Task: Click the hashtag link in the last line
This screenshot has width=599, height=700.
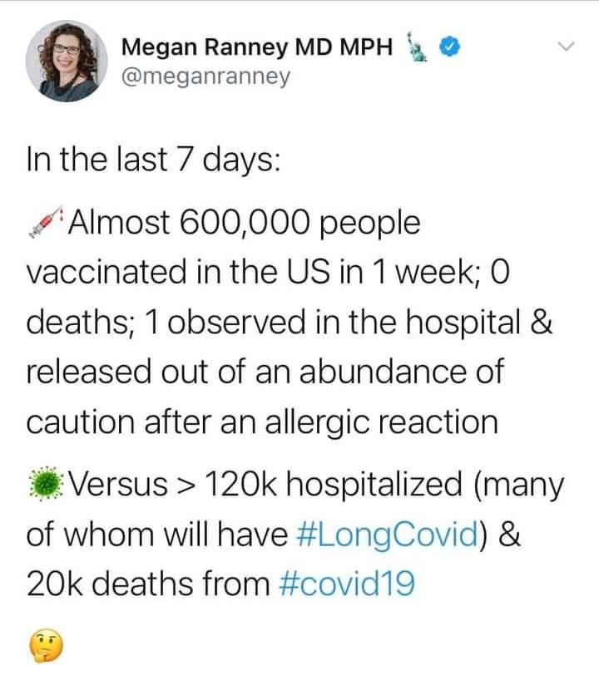Action: coord(349,586)
